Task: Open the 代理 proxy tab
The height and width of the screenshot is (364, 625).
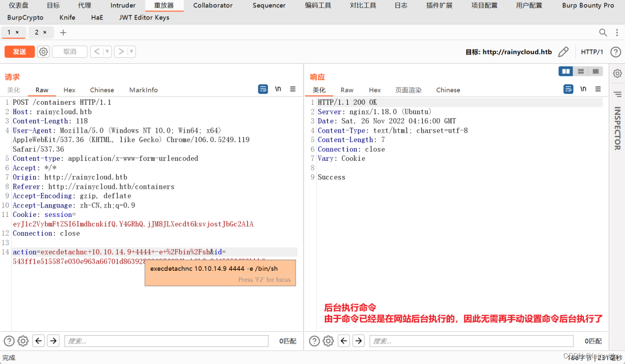Action: click(84, 6)
